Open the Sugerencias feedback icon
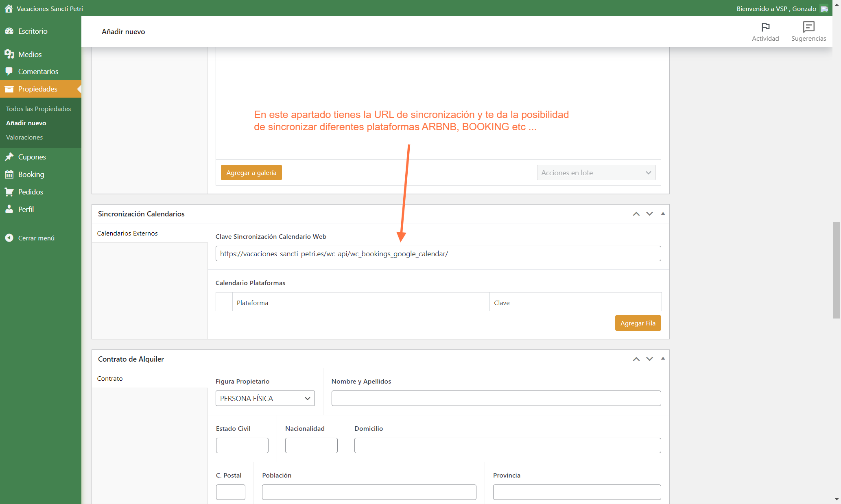The image size is (841, 504). pyautogui.click(x=808, y=27)
